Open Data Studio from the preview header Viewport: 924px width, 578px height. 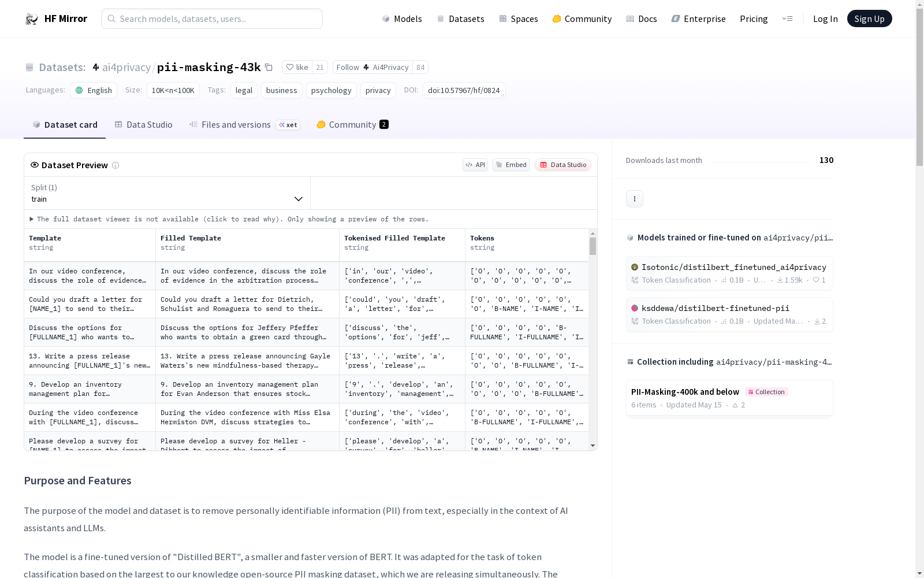(562, 165)
